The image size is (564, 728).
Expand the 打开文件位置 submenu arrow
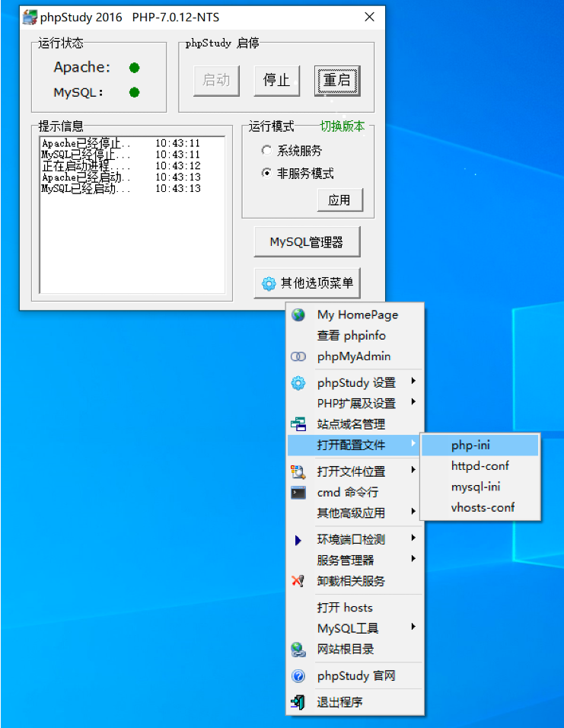[413, 470]
